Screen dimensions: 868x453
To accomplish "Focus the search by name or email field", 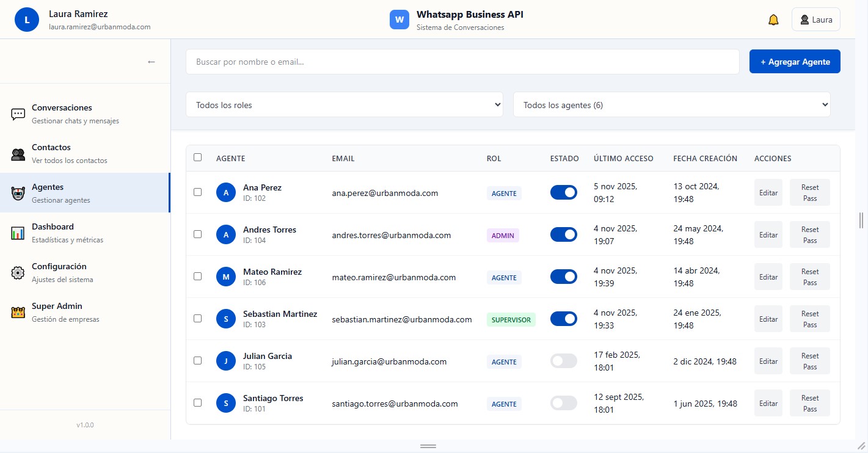I will click(x=463, y=62).
